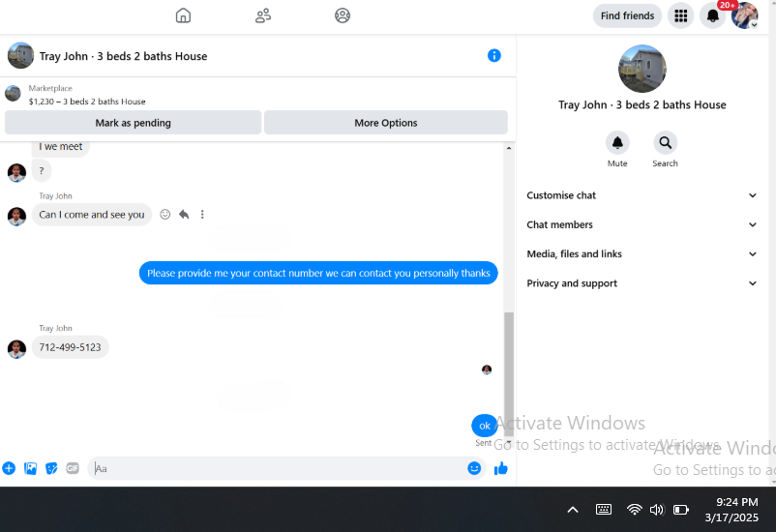Click the '?' message bubble
The height and width of the screenshot is (532, 776).
tap(42, 171)
